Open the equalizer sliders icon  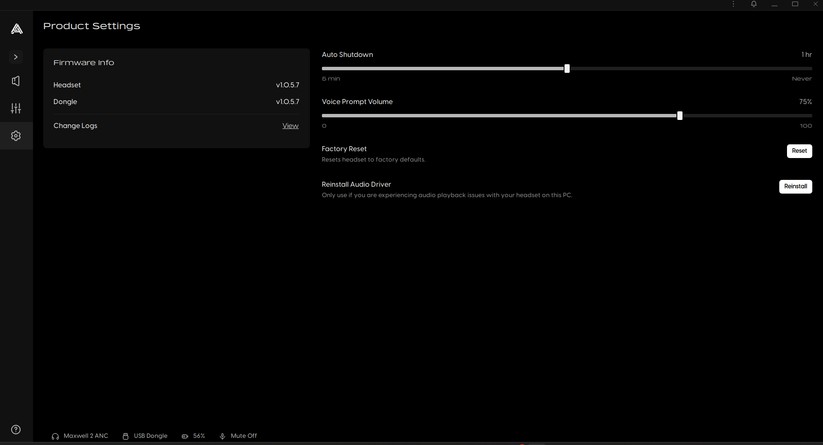point(16,109)
